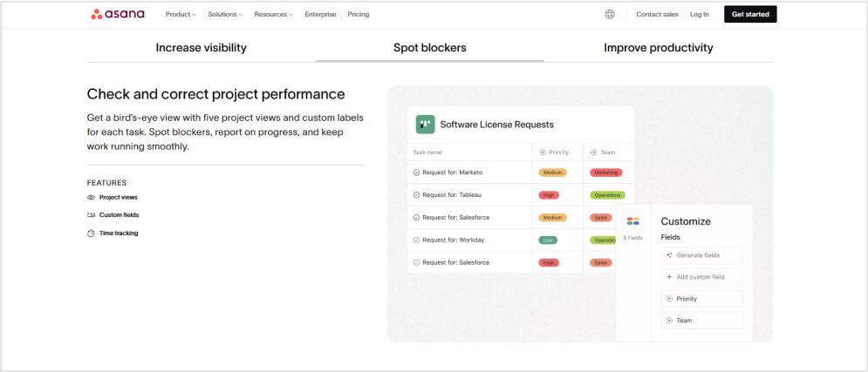Expand the Resources menu
The height and width of the screenshot is (372, 868).
(x=273, y=14)
